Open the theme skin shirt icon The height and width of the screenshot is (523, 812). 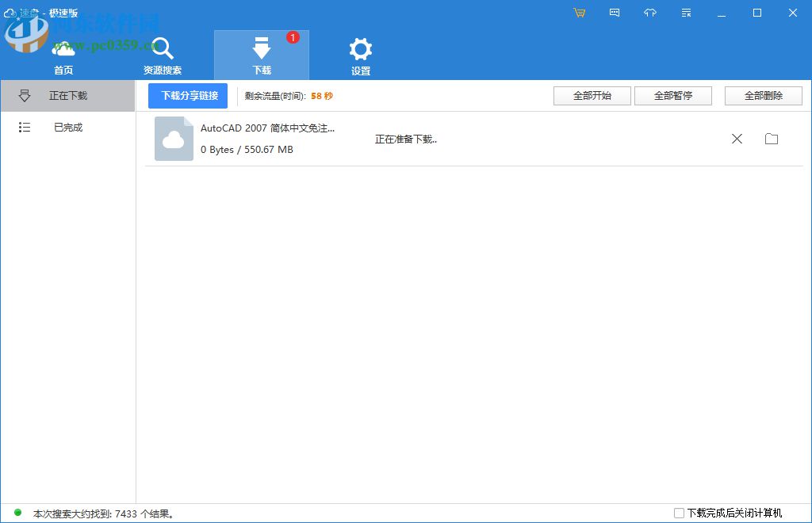(650, 13)
